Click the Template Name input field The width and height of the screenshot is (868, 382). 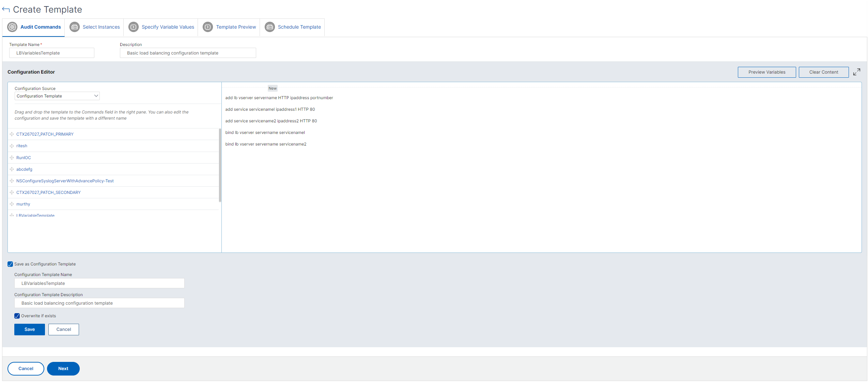tap(52, 53)
